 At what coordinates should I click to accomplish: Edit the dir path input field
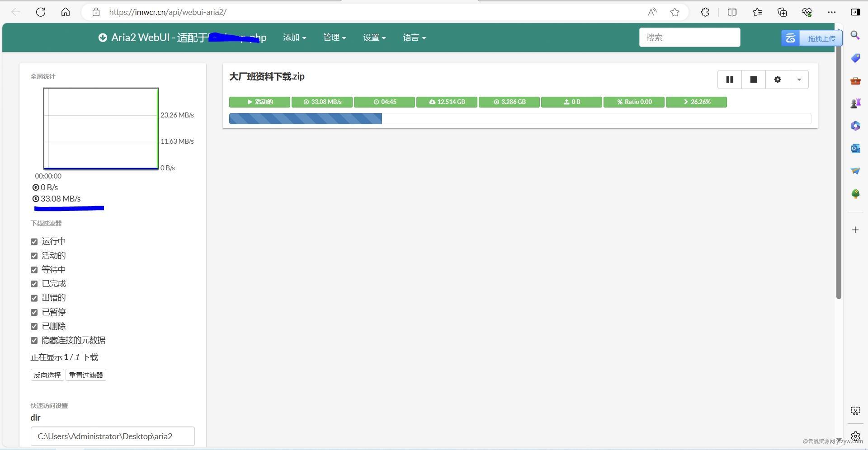click(113, 436)
